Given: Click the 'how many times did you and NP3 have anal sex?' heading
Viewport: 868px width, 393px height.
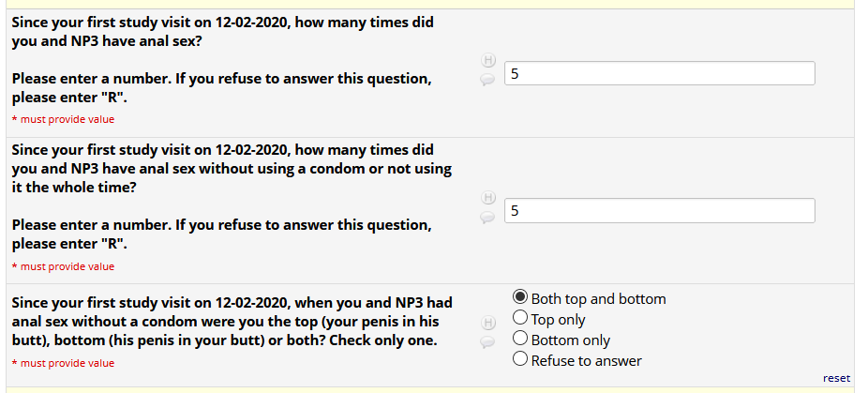Looking at the screenshot, I should pos(222,31).
